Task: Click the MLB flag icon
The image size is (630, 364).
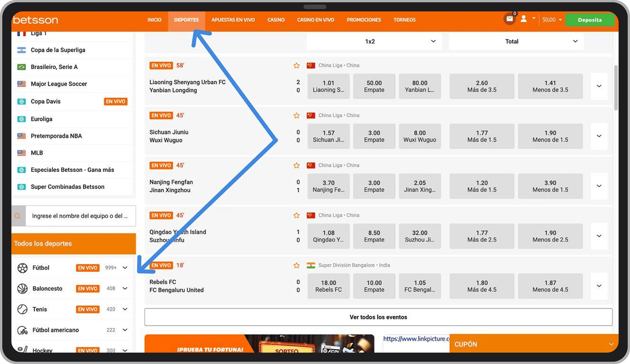Action: tap(22, 153)
